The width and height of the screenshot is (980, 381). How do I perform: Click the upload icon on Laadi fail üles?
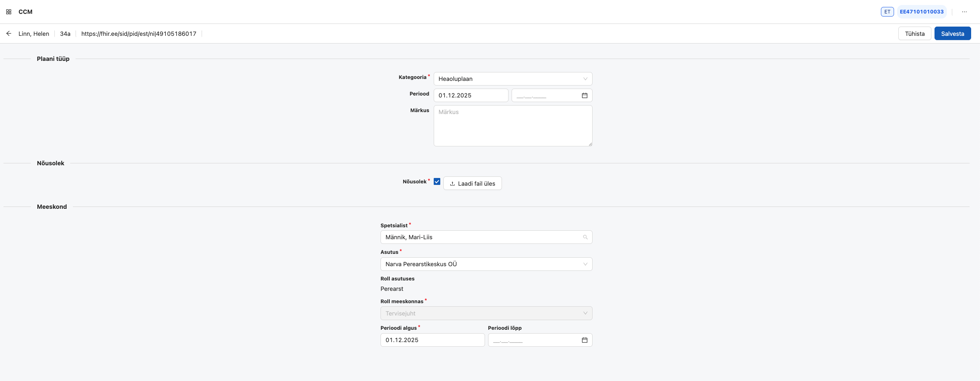point(452,183)
